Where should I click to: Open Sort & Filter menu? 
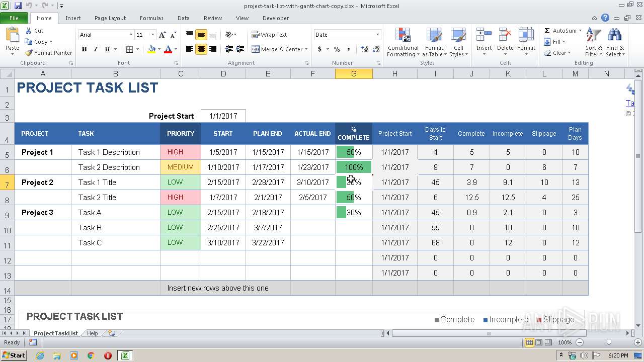pos(594,42)
